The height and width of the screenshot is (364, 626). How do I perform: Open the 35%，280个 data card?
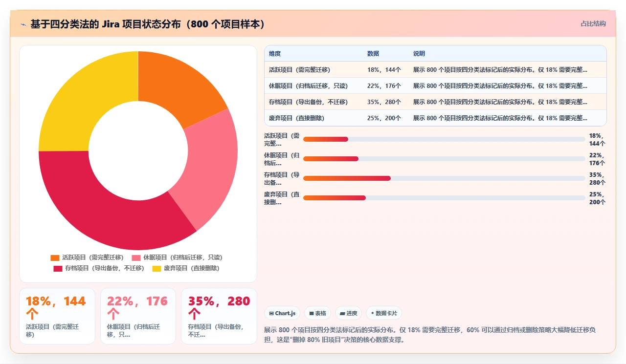coord(219,316)
